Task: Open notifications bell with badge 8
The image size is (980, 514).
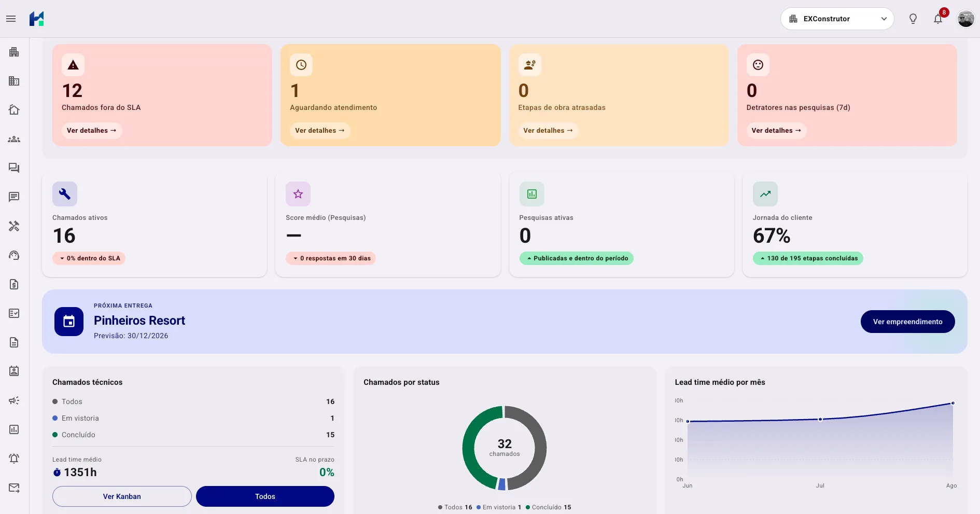Action: click(x=938, y=19)
